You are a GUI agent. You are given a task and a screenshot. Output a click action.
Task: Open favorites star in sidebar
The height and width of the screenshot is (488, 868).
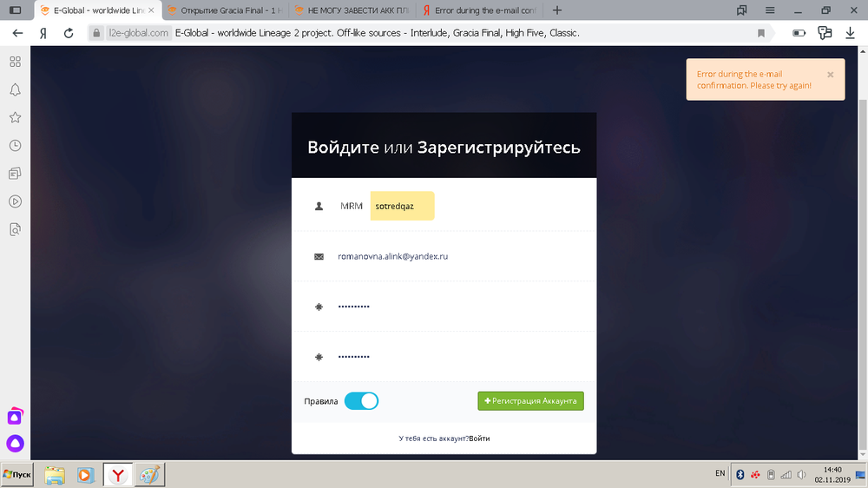[16, 117]
